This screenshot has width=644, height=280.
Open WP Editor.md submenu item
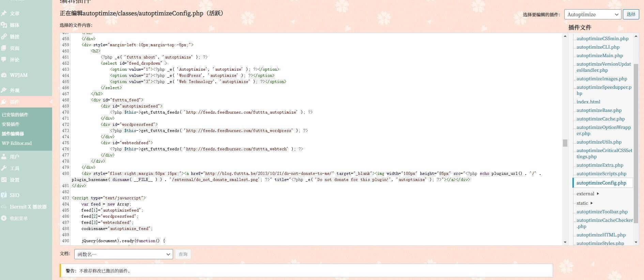17,143
